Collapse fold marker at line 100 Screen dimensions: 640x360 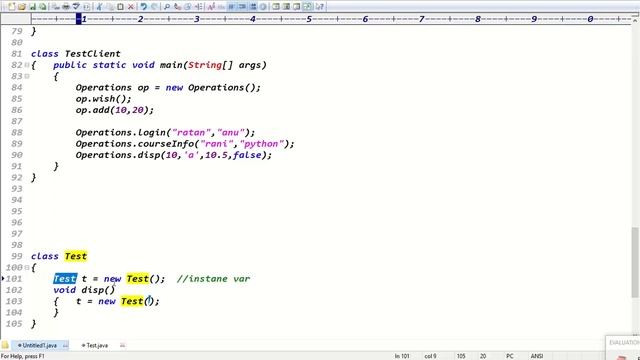27,267
